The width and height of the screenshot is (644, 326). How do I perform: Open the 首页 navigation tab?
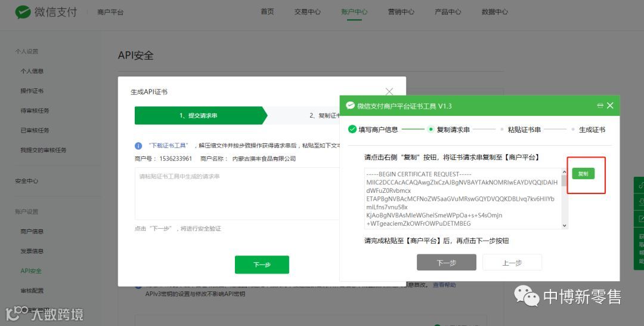(267, 11)
